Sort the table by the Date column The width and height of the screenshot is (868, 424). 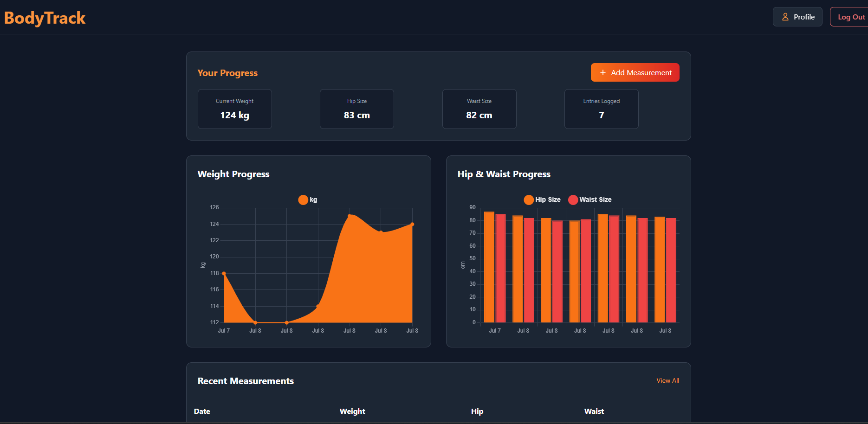tap(202, 411)
